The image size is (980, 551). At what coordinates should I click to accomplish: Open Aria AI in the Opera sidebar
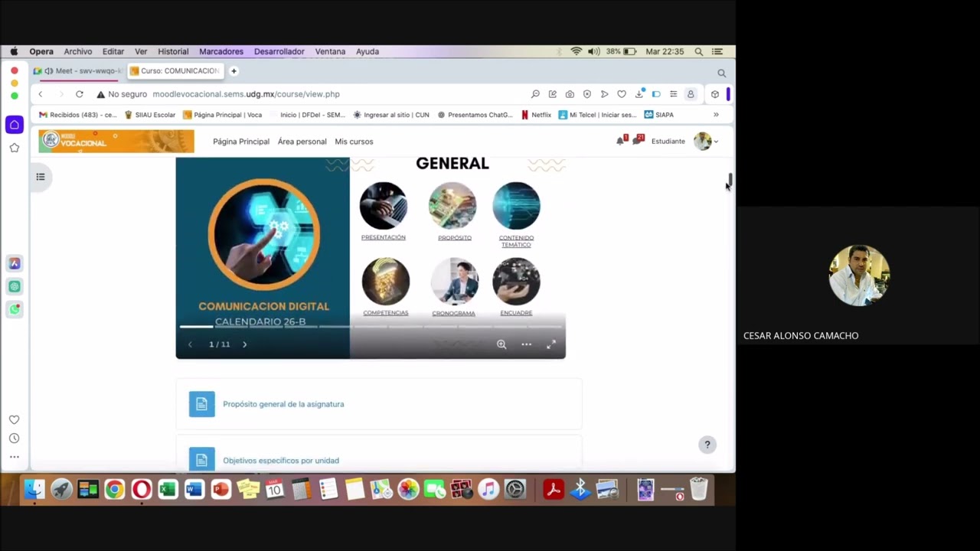(15, 263)
